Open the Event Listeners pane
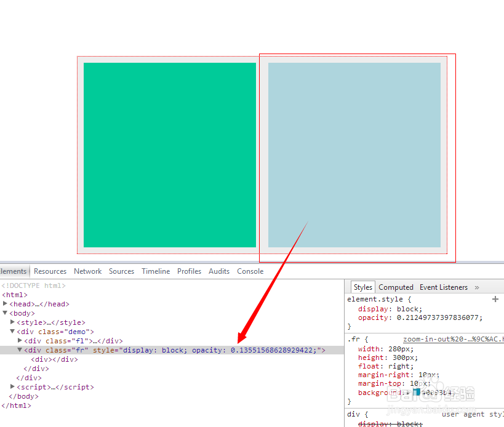The image size is (504, 427). click(x=443, y=287)
